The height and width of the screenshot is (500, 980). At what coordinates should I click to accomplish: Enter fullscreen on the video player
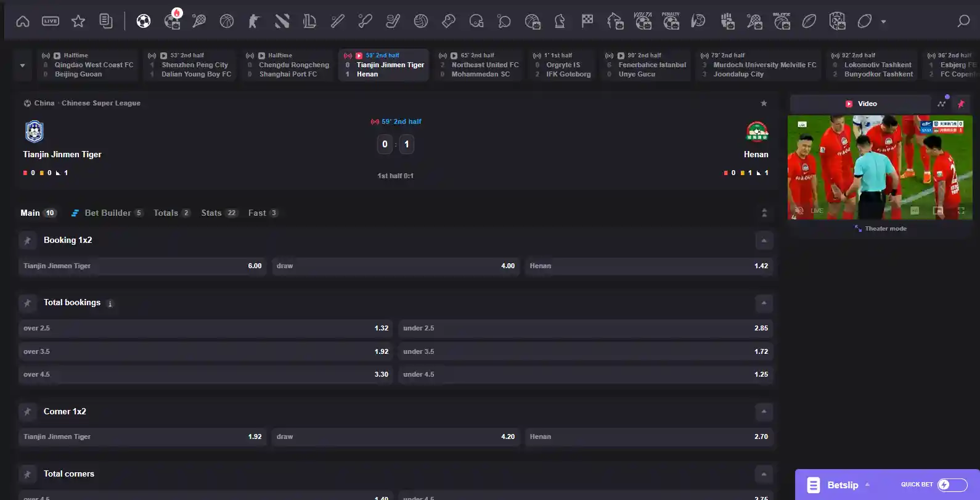coord(961,211)
